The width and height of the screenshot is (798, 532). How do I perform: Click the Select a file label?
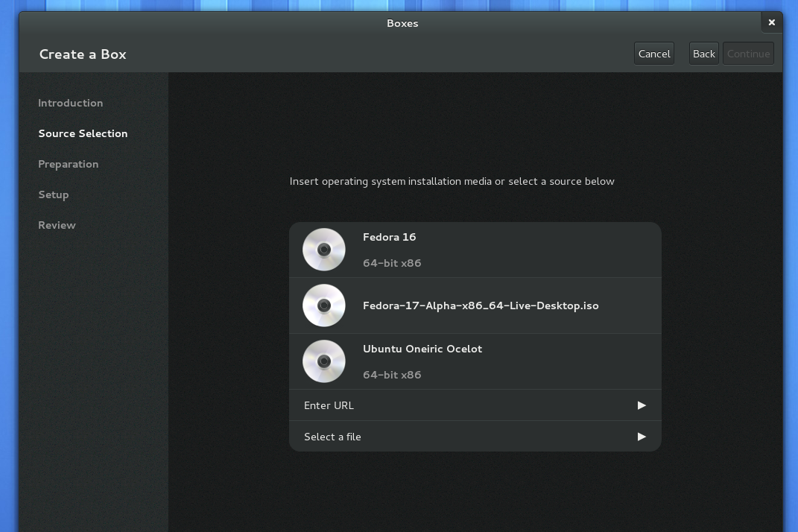pos(332,437)
